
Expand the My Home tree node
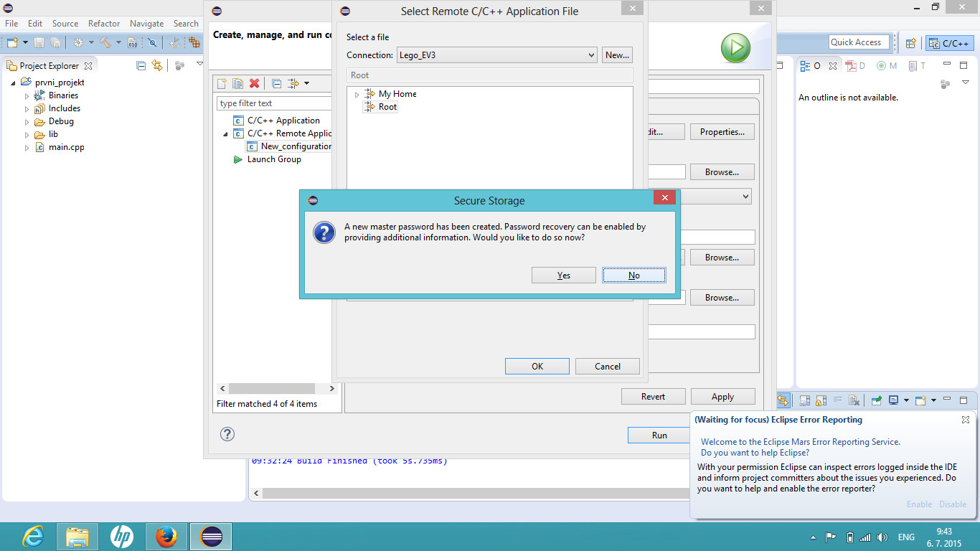point(357,94)
